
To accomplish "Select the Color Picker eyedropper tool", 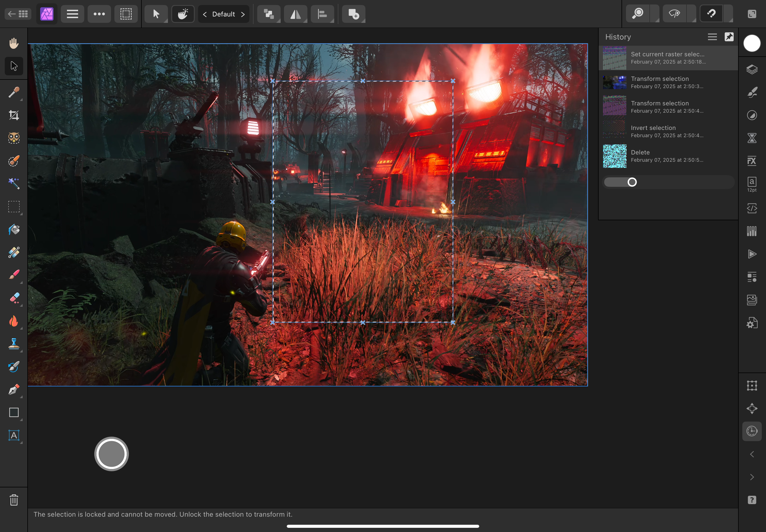I will click(14, 92).
